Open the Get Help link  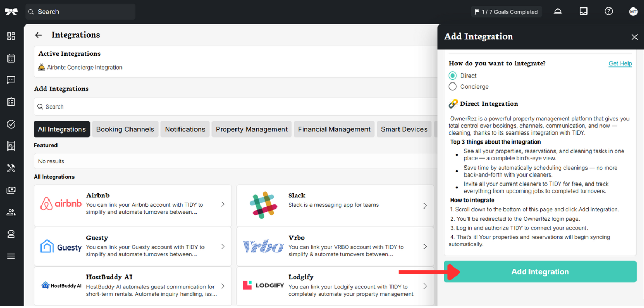pyautogui.click(x=620, y=63)
